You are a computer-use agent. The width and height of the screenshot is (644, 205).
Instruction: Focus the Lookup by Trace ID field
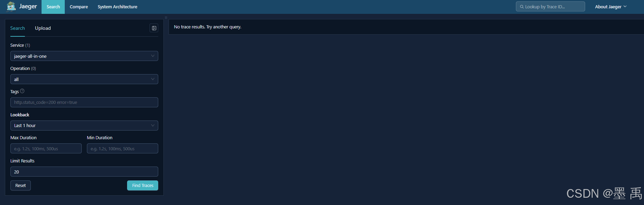pos(551,7)
